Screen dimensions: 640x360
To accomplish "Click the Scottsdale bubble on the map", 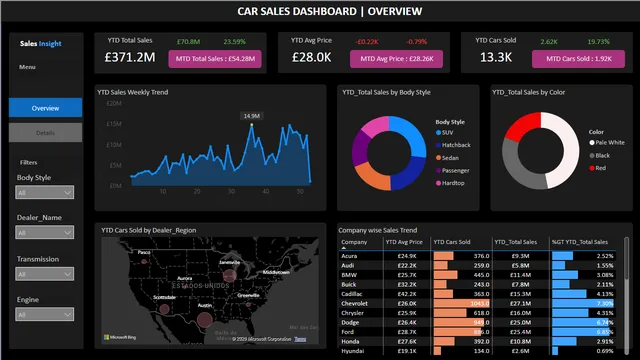I will (164, 309).
